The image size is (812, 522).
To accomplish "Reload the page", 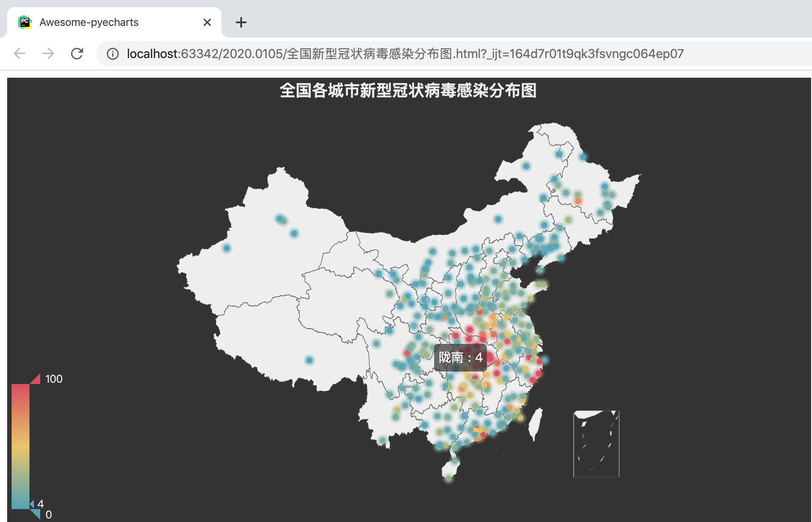I will coord(77,54).
